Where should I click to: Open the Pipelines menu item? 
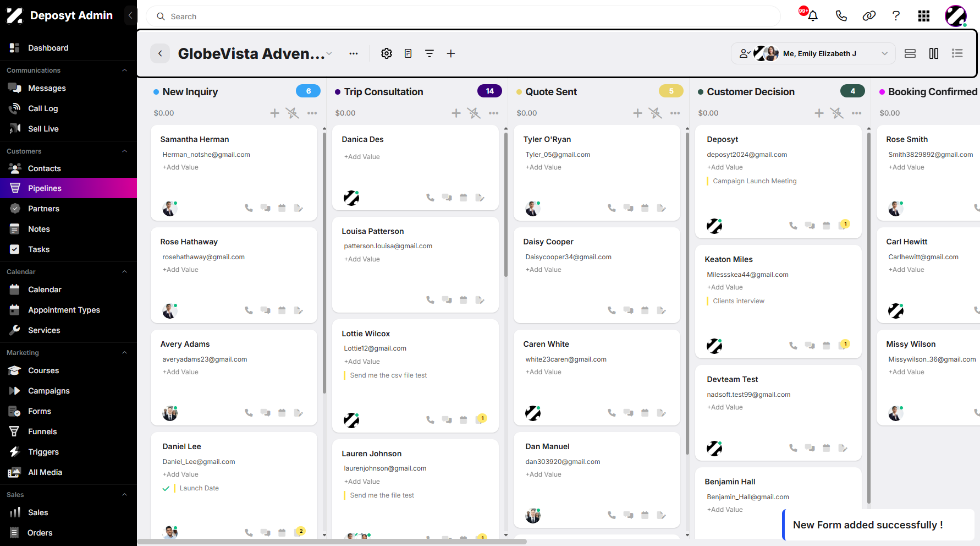(68, 188)
